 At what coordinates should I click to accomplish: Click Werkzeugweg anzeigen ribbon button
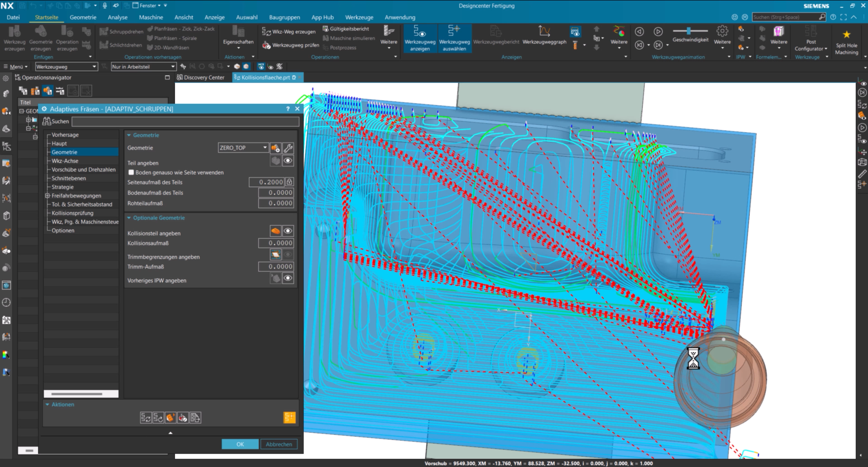click(420, 38)
